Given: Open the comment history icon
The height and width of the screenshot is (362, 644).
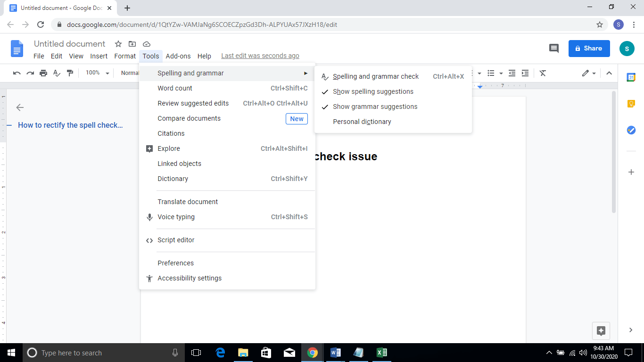Looking at the screenshot, I should (553, 48).
